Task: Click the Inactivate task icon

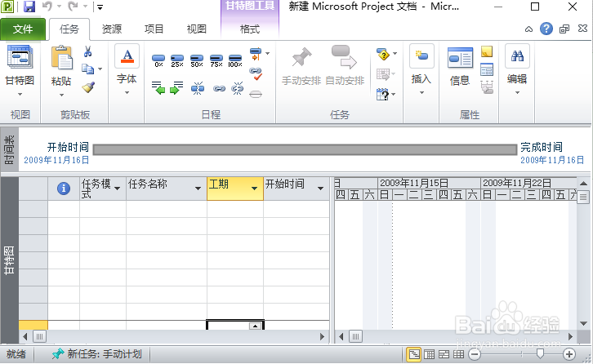Action: click(256, 94)
